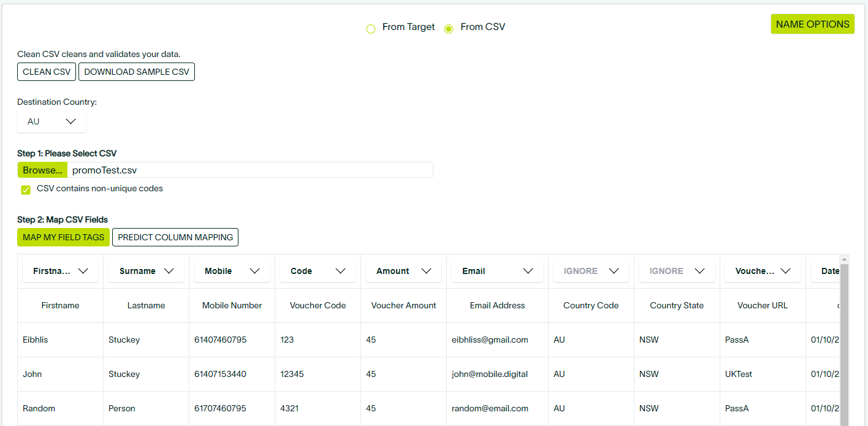Click the NAME OPTIONS button
The height and width of the screenshot is (426, 868).
click(x=812, y=24)
